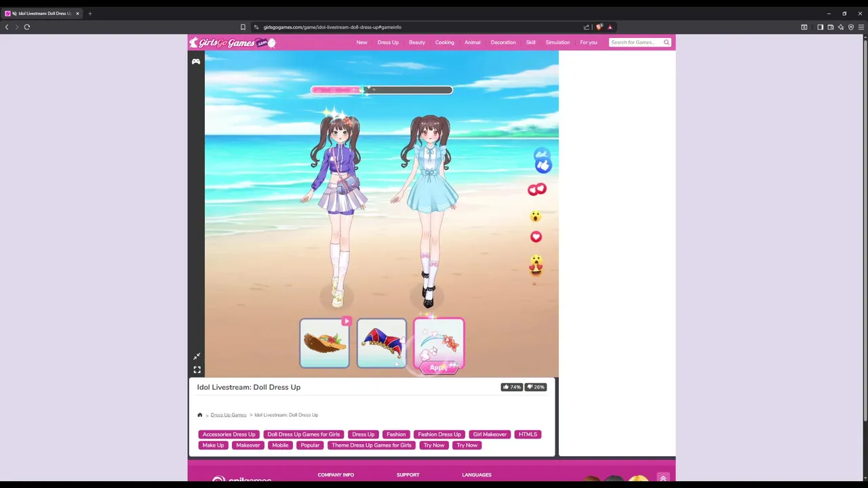Viewport: 868px width, 488px height.
Task: Open the Fashion tag
Action: (396, 434)
